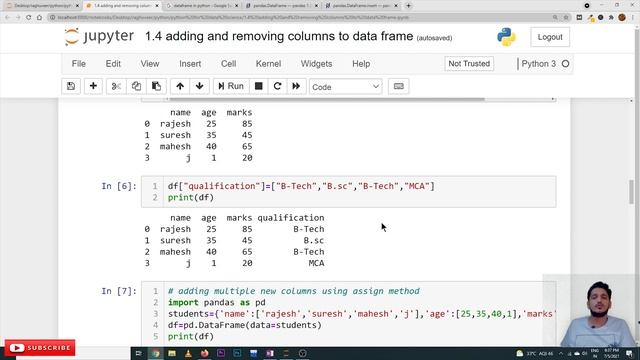Screen dimensions: 640x360
Task: Open File Explorer from the taskbar
Action: click(x=172, y=353)
